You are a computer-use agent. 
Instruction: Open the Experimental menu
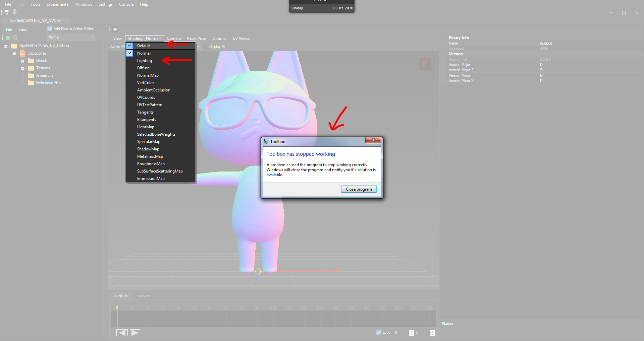(58, 4)
